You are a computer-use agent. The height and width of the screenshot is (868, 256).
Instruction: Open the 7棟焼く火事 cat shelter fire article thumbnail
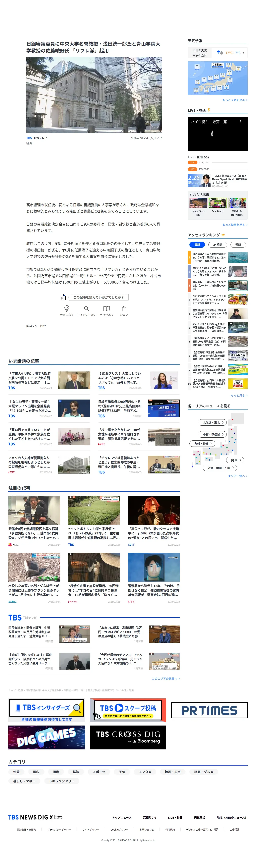click(94, 567)
